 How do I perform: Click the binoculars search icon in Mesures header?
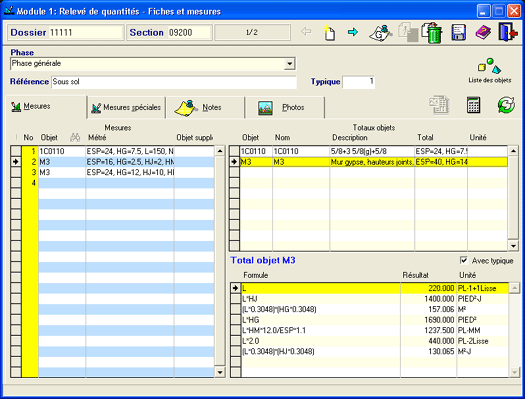point(75,137)
